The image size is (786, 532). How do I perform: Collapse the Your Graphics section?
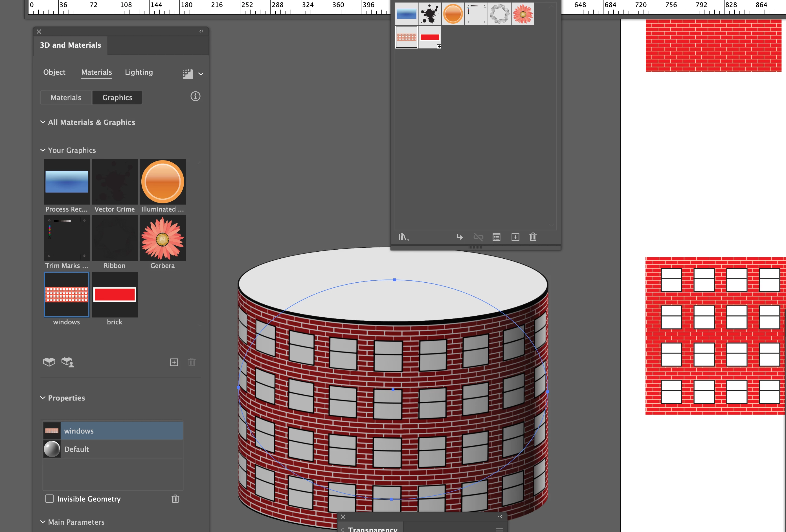(43, 150)
